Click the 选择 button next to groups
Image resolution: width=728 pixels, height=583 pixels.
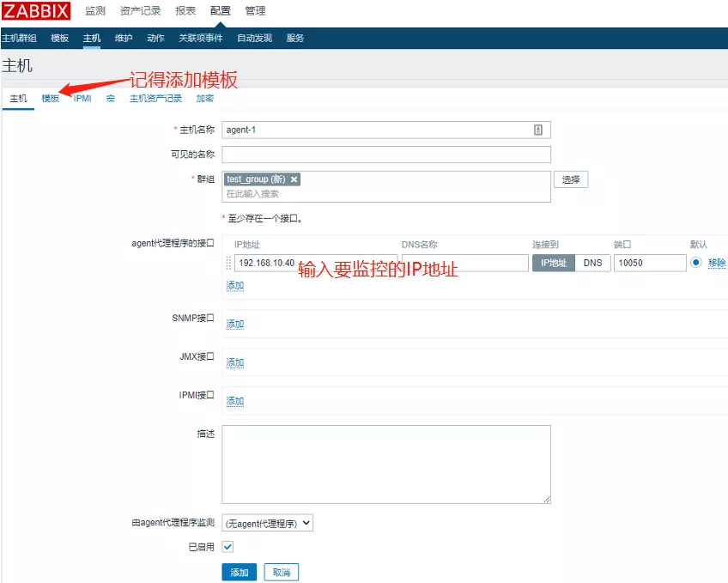(x=571, y=179)
